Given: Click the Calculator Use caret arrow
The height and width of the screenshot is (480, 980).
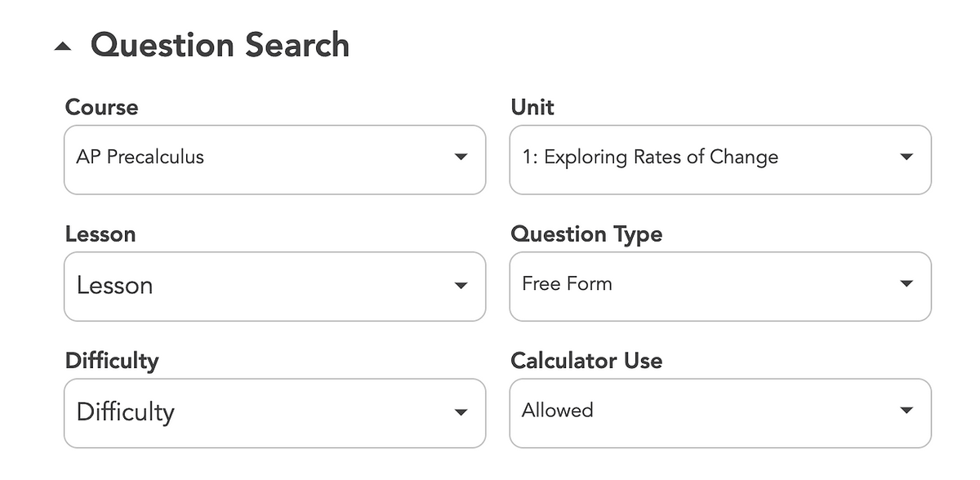Looking at the screenshot, I should pyautogui.click(x=906, y=411).
